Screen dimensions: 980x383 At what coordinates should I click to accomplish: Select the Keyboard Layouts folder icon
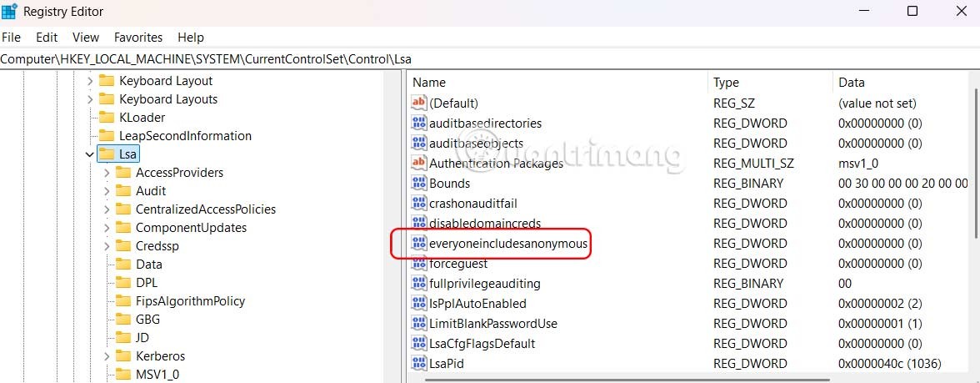pyautogui.click(x=107, y=98)
